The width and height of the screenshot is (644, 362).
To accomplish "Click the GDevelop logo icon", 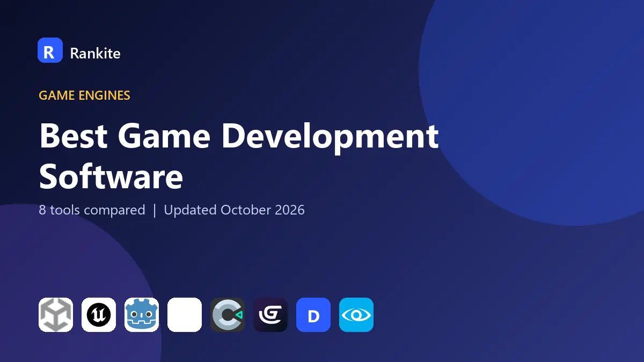I will click(x=270, y=315).
